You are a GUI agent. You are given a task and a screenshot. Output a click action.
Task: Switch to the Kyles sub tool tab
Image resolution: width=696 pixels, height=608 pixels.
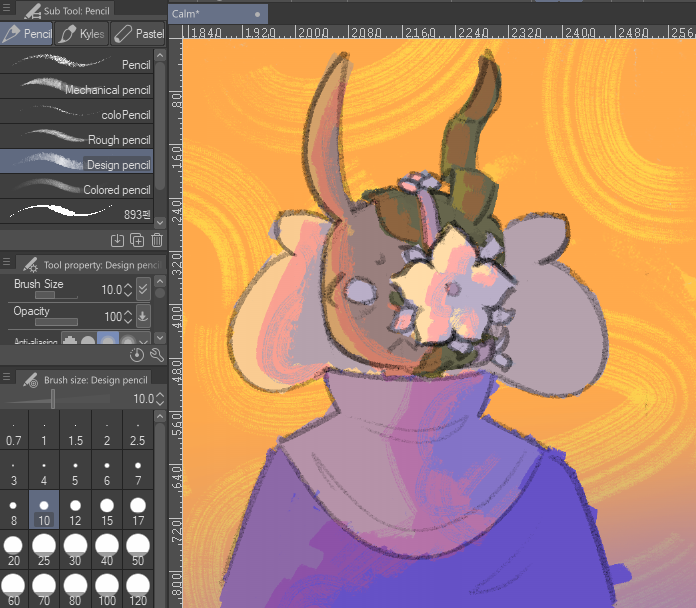point(82,34)
